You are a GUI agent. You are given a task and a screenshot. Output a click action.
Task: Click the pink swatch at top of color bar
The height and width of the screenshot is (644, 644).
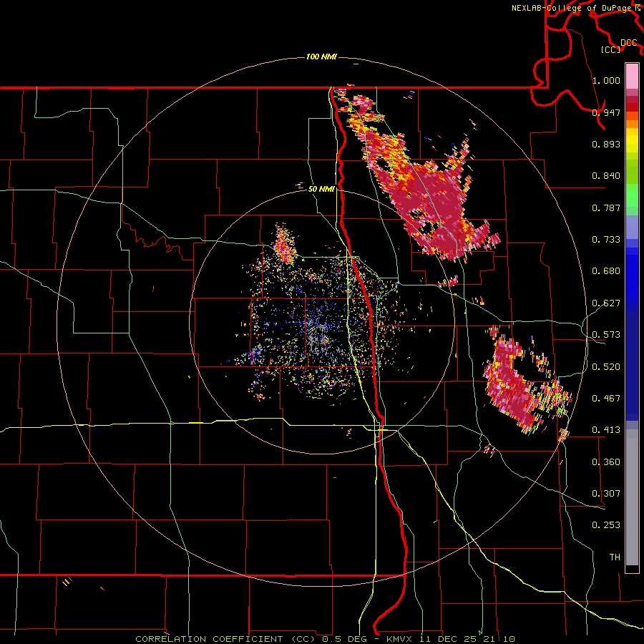coord(632,76)
